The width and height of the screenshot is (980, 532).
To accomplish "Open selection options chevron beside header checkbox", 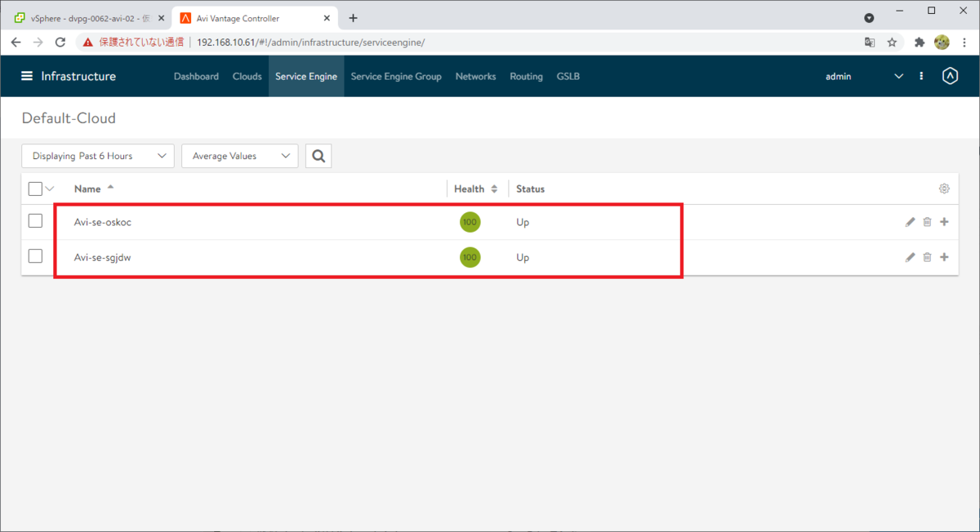I will [x=49, y=188].
